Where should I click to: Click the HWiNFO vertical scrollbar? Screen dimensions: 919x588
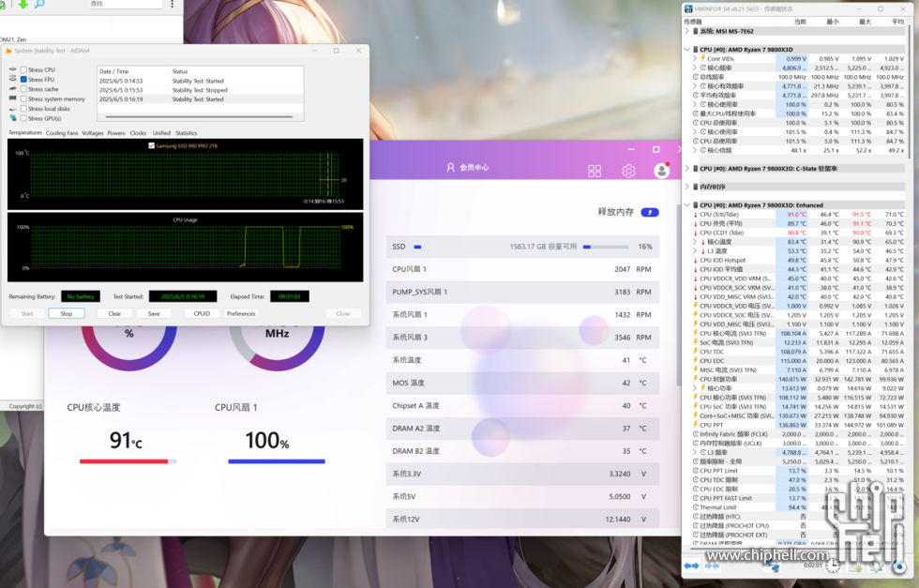[x=909, y=94]
